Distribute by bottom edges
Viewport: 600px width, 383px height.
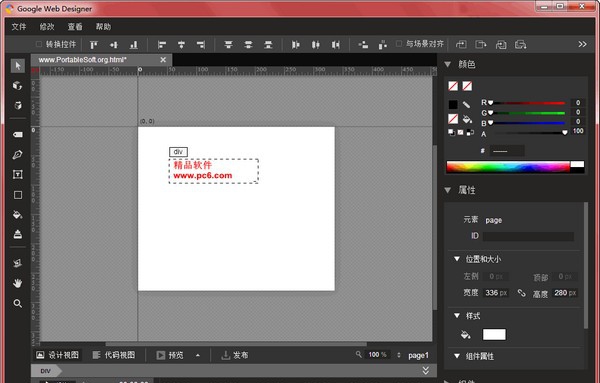pyautogui.click(x=268, y=45)
